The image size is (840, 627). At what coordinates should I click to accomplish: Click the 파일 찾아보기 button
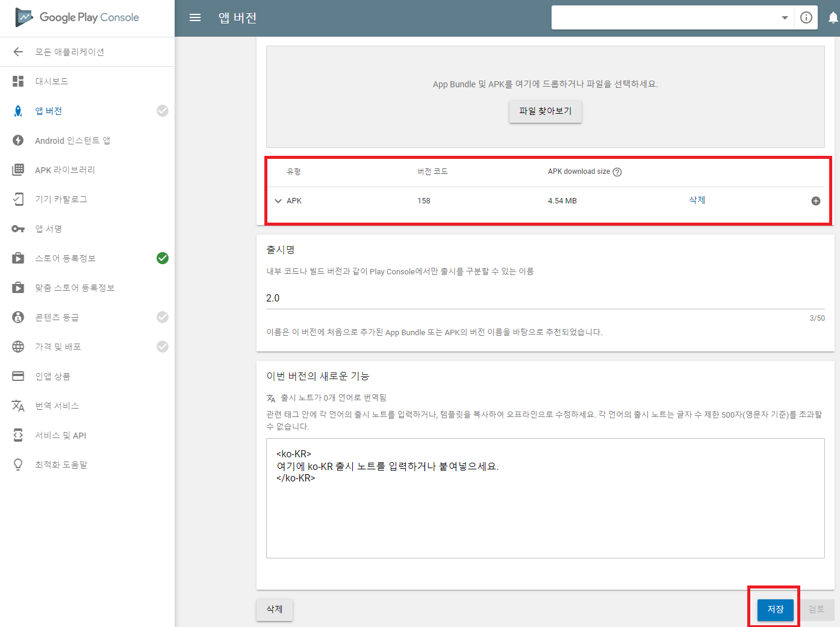point(546,111)
